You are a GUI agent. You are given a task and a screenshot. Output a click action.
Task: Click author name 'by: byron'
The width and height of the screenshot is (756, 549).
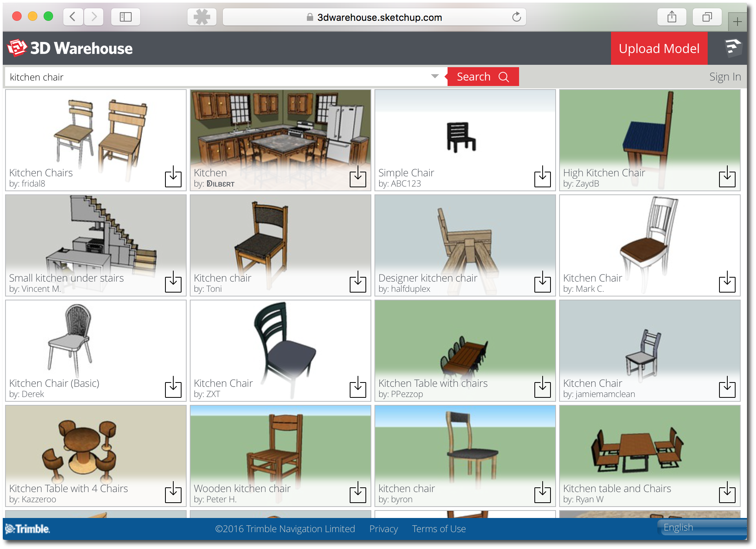point(395,500)
